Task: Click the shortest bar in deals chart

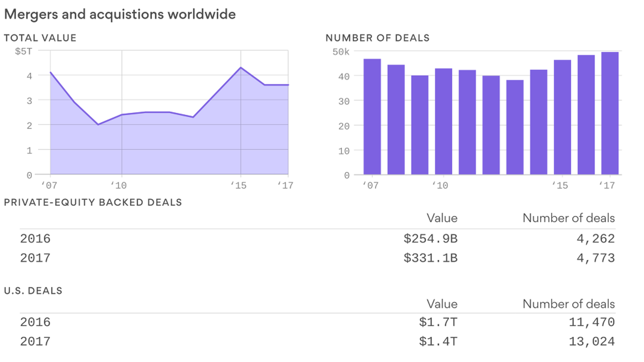Action: click(515, 127)
